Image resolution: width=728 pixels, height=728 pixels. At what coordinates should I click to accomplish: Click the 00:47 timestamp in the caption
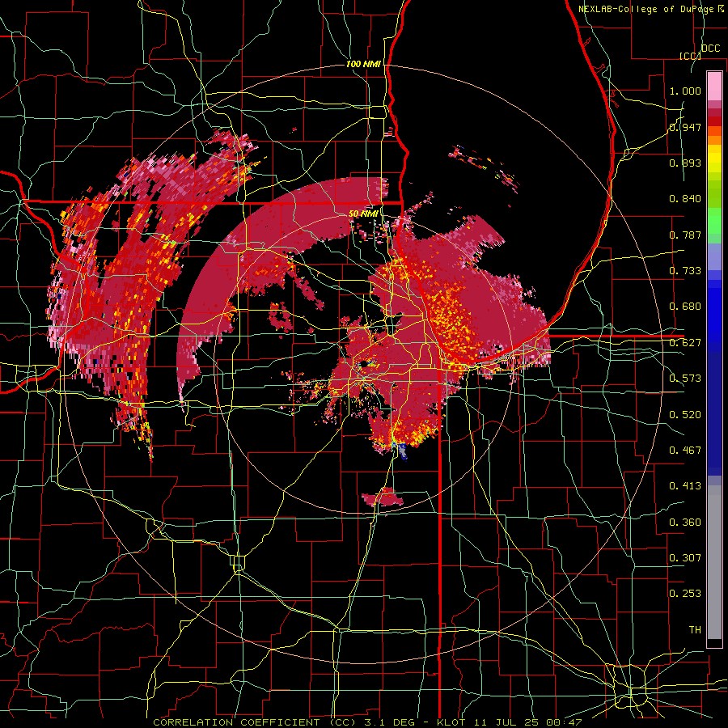[x=564, y=722]
